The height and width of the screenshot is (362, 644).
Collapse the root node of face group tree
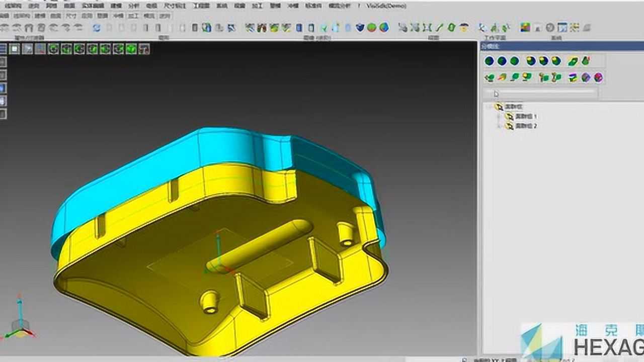coord(490,107)
